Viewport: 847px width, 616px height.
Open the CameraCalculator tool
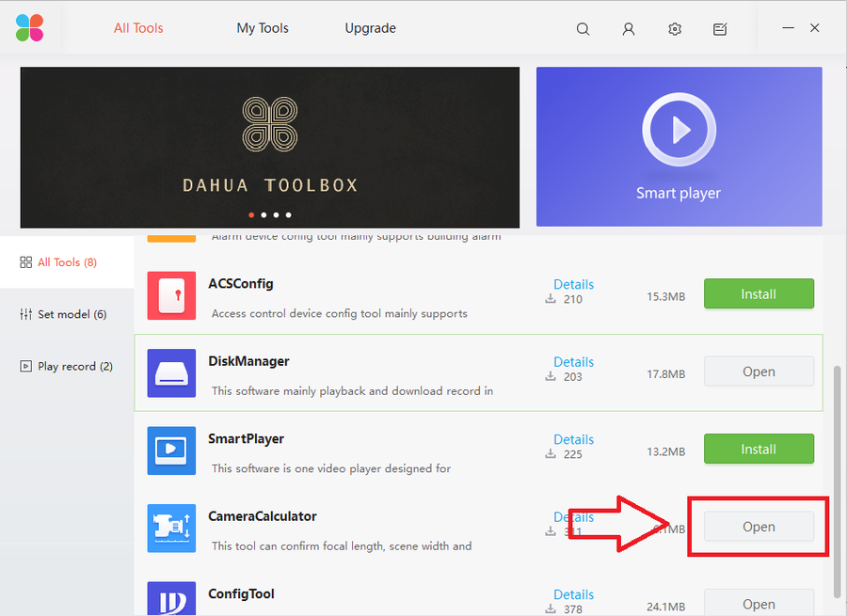coord(759,527)
